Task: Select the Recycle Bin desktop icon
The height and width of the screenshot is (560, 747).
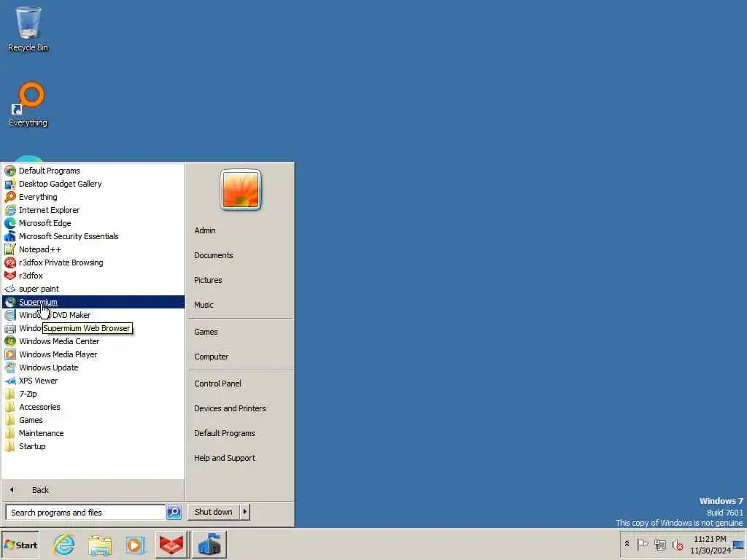Action: 28,29
